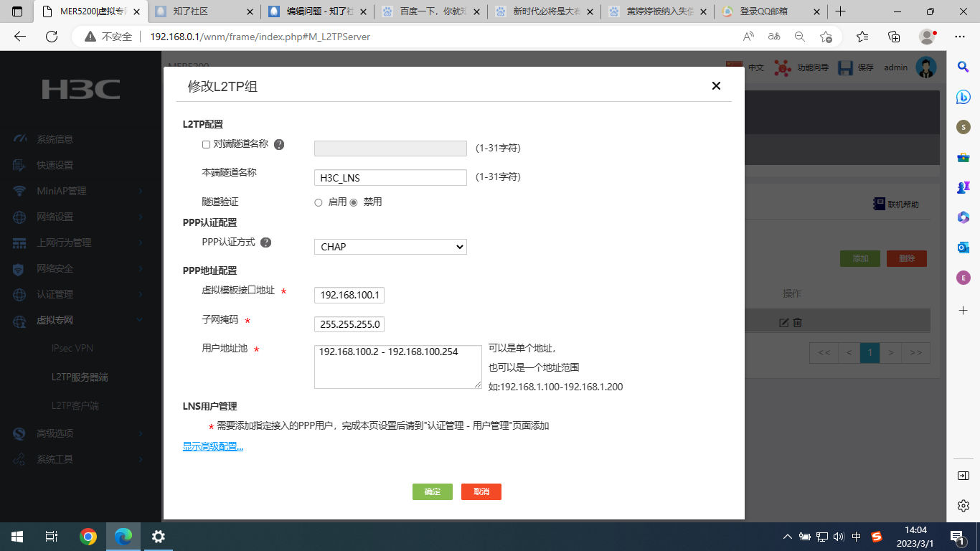This screenshot has height=551, width=980.
Task: Click the 保存 floppy disk icon
Action: tap(845, 67)
